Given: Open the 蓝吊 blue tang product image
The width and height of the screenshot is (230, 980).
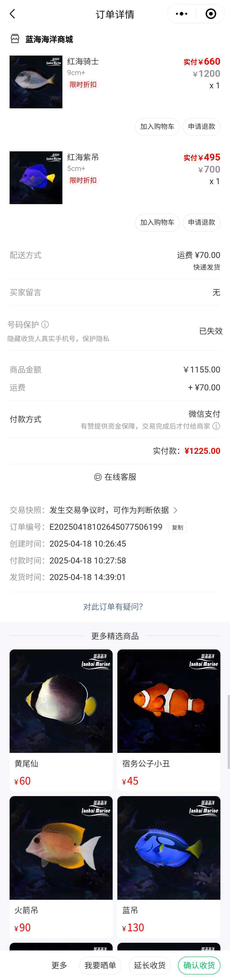Looking at the screenshot, I should (x=169, y=848).
